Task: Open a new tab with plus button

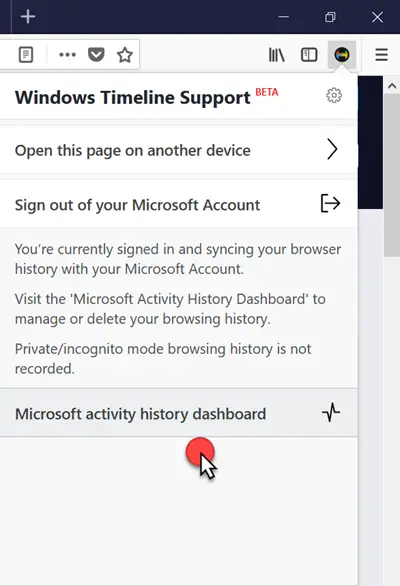Action: (x=28, y=17)
